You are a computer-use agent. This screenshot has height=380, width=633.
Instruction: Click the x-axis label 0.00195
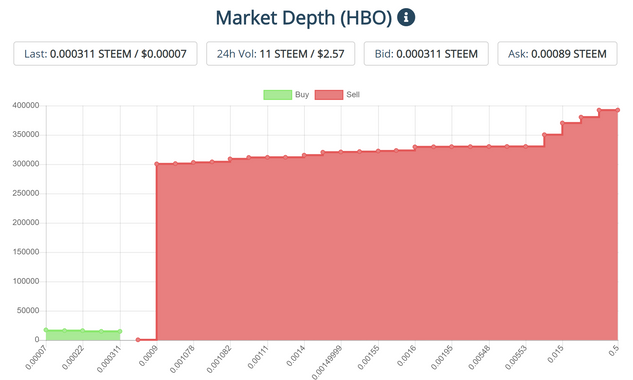click(x=441, y=356)
